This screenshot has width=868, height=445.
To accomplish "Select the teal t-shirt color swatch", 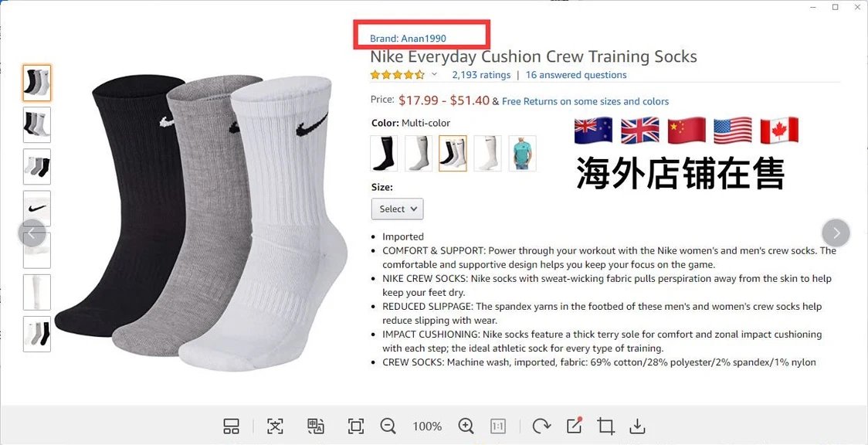I will [522, 153].
